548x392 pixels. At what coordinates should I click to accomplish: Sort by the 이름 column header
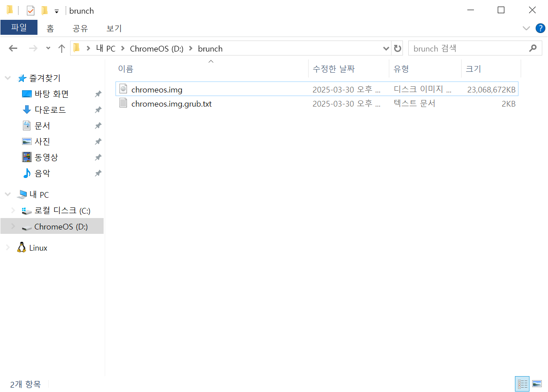(212, 69)
